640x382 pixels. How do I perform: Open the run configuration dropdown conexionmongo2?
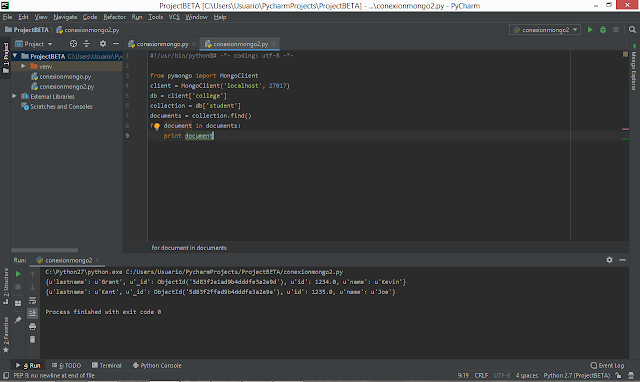(x=545, y=30)
